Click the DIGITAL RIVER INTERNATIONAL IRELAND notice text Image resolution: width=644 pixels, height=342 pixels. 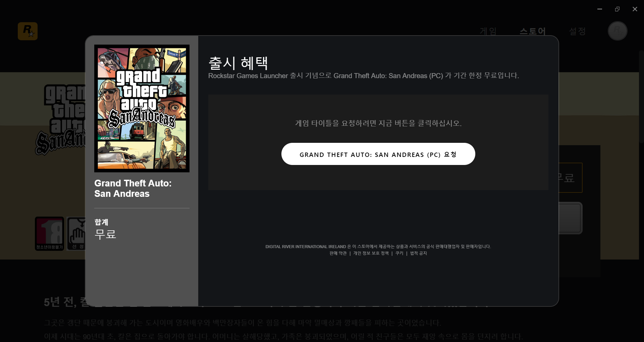coord(378,246)
